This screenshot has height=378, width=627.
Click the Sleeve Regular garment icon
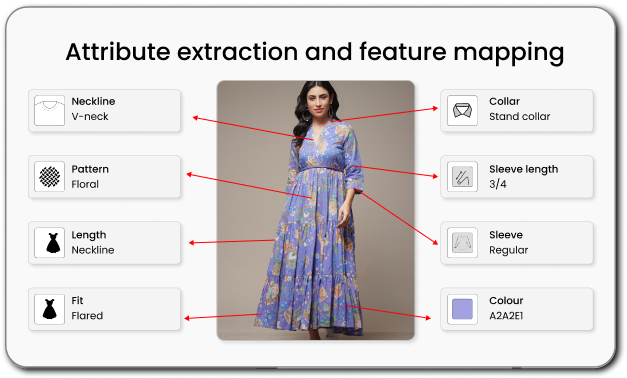tap(462, 243)
